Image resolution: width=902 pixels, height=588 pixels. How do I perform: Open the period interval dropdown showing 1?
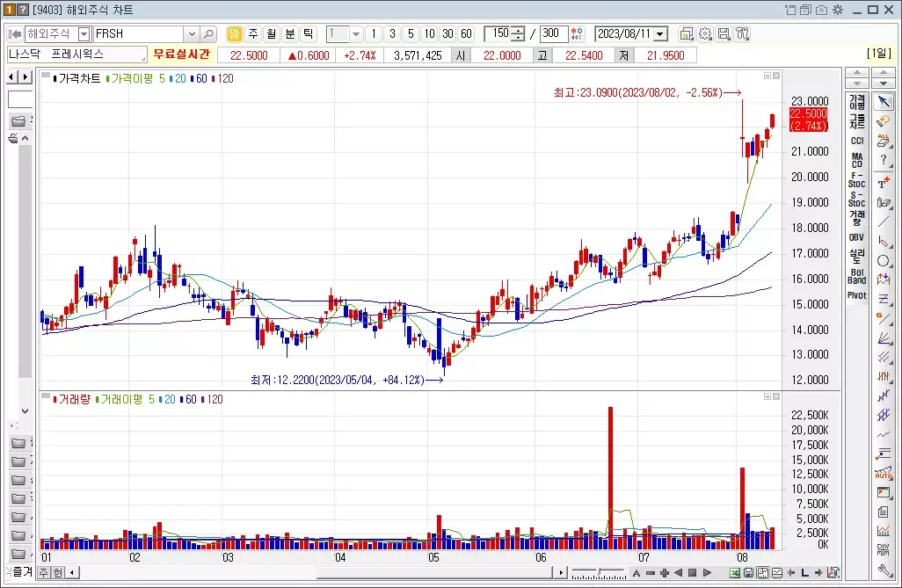click(356, 34)
